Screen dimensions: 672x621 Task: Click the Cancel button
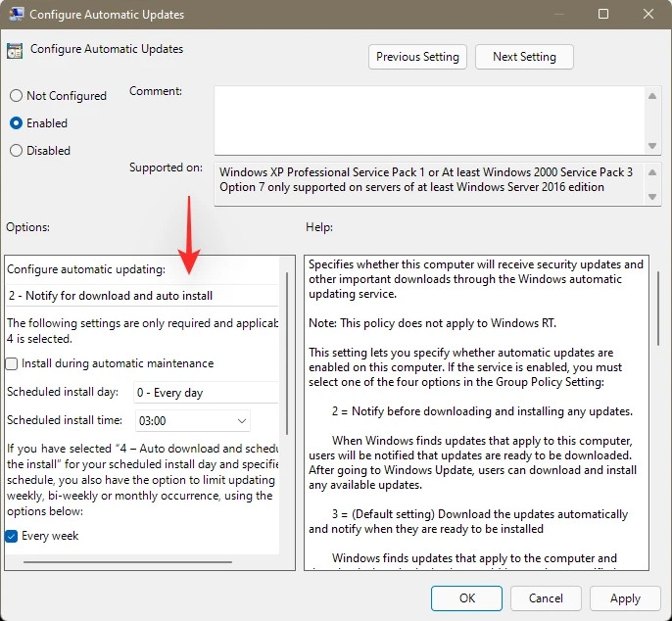point(546,598)
